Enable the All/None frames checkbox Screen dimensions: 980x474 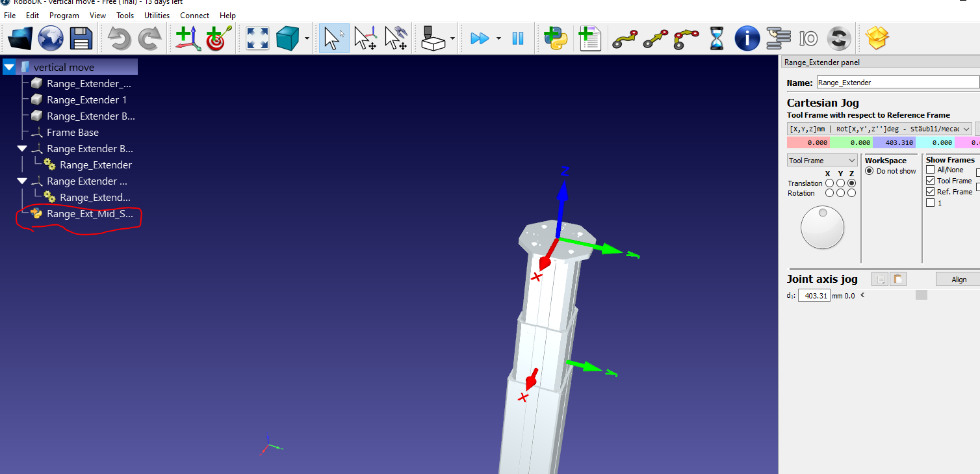tap(930, 170)
